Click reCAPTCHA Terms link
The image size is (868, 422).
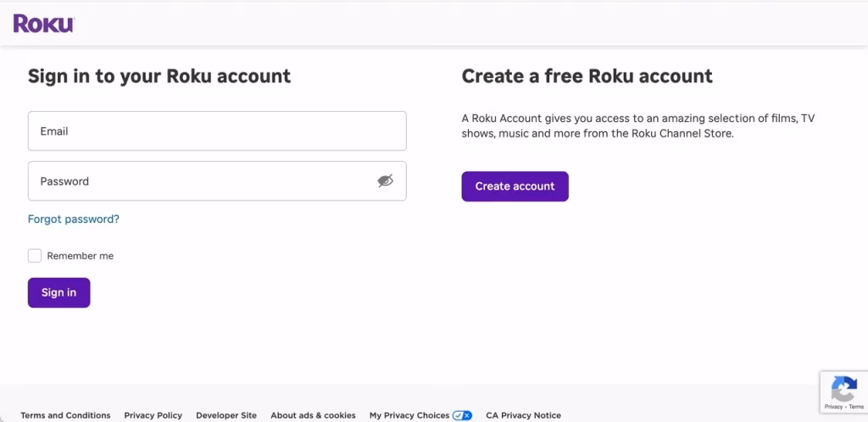[x=856, y=407]
